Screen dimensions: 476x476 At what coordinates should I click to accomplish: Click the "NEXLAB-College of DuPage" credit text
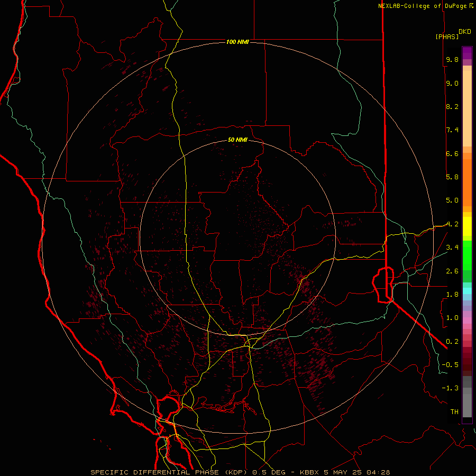pyautogui.click(x=422, y=6)
